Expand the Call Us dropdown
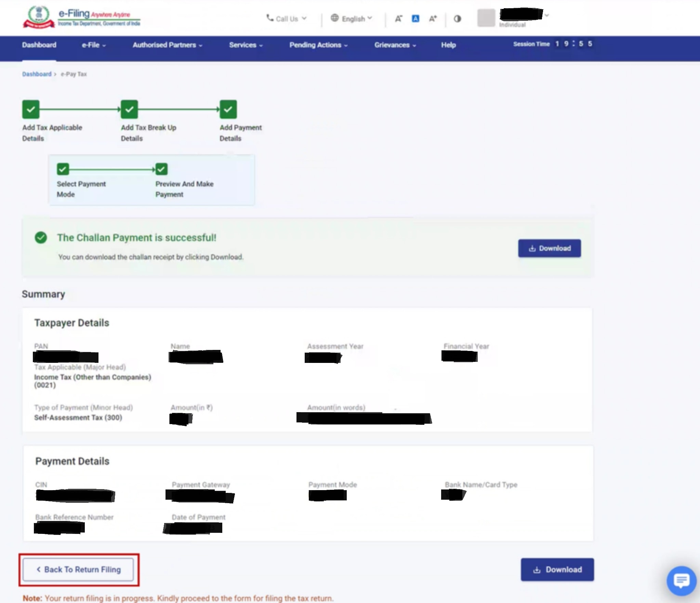This screenshot has width=700, height=603. [287, 18]
